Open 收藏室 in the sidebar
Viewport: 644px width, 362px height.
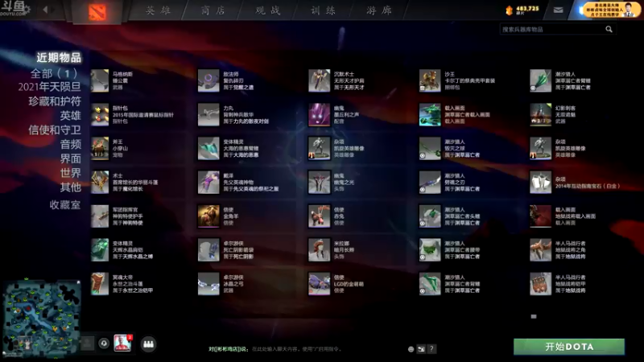[65, 204]
